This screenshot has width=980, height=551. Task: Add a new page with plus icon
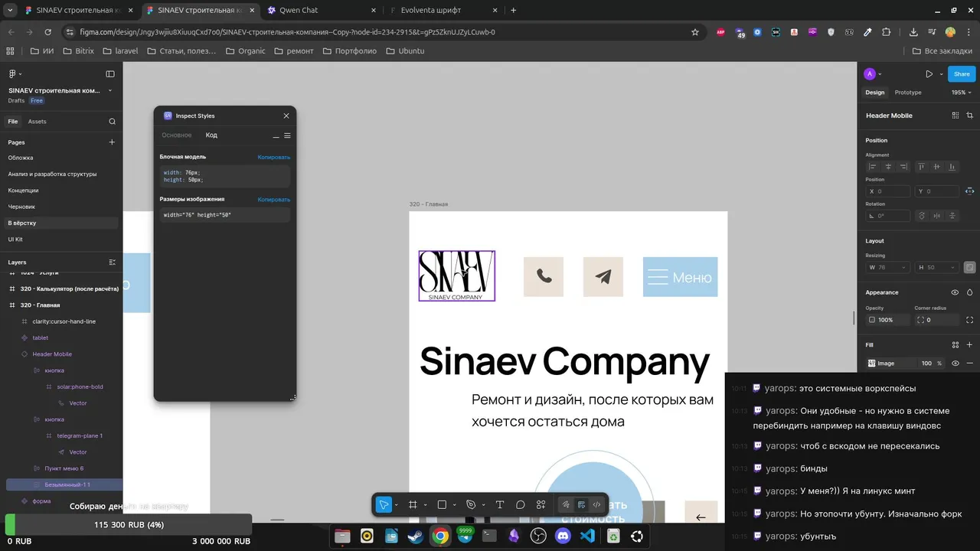(112, 142)
